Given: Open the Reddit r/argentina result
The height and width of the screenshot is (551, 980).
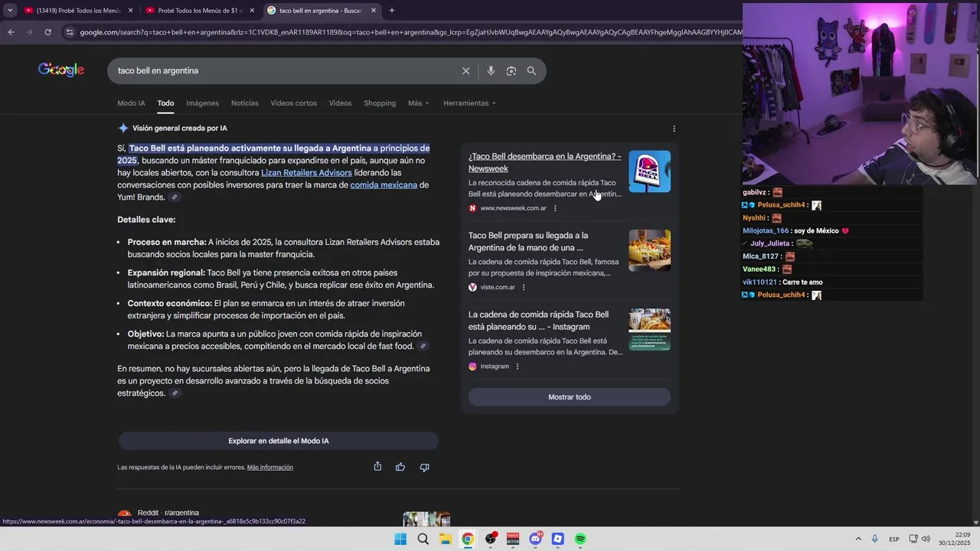Looking at the screenshot, I should [x=168, y=513].
